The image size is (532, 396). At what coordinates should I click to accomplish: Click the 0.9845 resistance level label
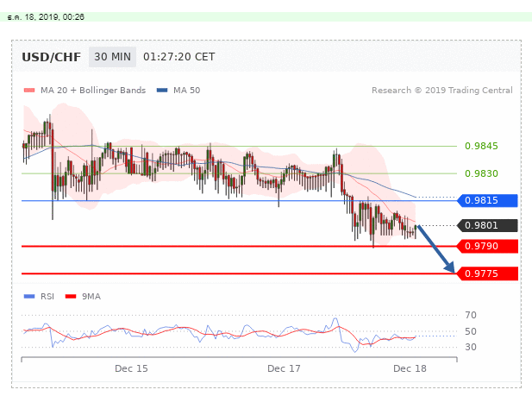481,146
